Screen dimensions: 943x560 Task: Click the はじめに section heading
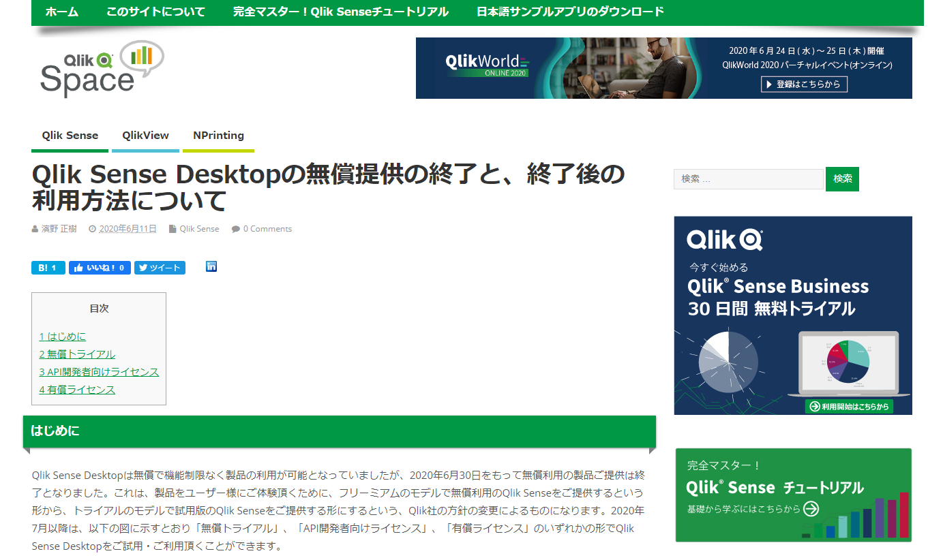coord(340,431)
